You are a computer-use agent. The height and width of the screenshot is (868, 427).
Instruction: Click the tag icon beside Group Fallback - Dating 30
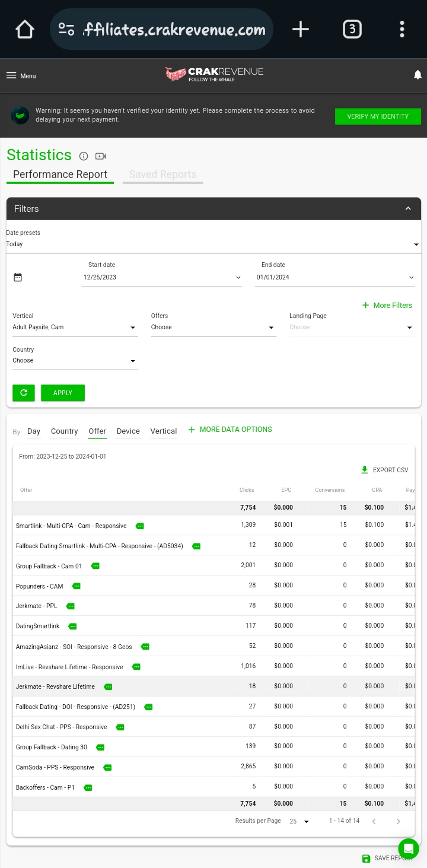point(100,748)
